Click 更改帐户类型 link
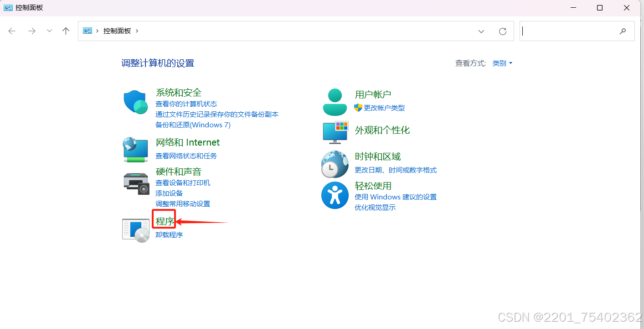Image resolution: width=644 pixels, height=329 pixels. point(384,108)
